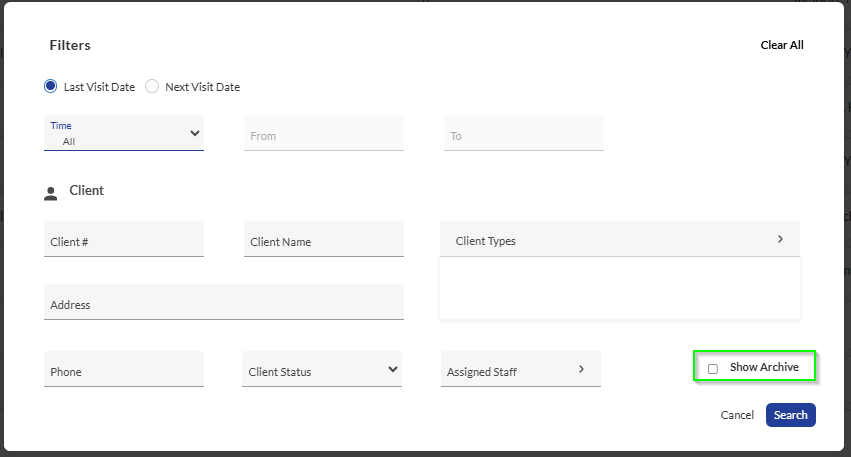
Task: Click the person icon beside Client
Action: [x=51, y=192]
